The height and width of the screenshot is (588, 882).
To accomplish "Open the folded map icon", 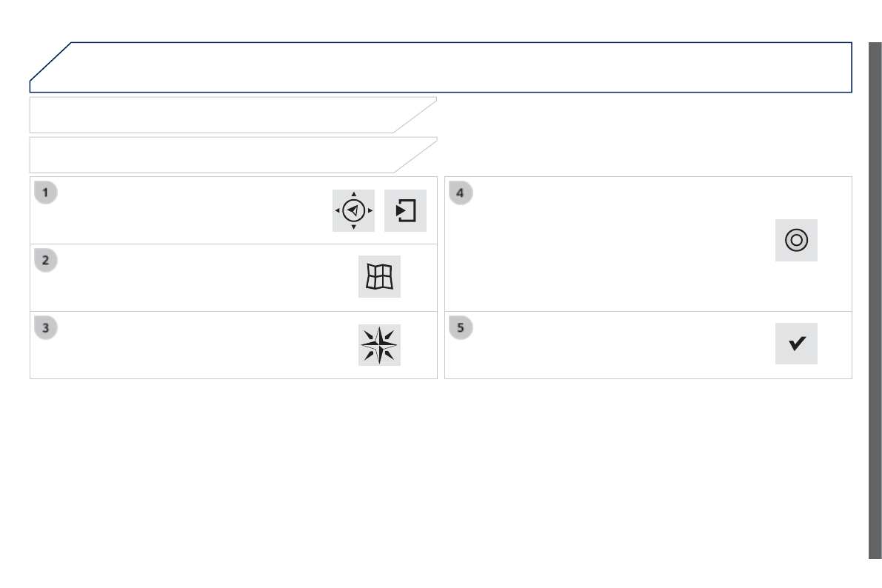I will (x=379, y=277).
